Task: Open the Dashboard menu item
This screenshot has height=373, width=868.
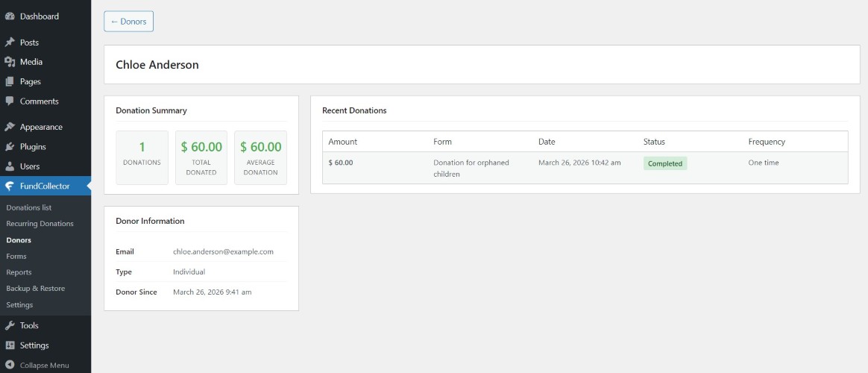Action: [40, 16]
